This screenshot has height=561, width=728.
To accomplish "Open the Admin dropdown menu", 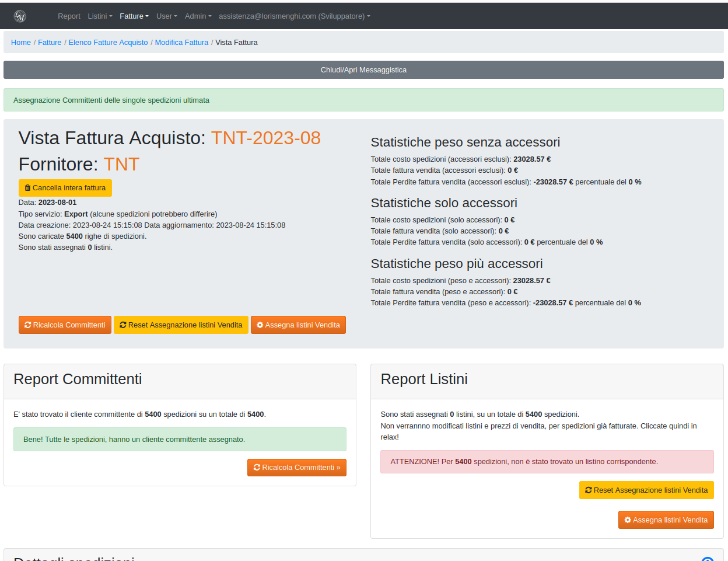I will point(198,16).
